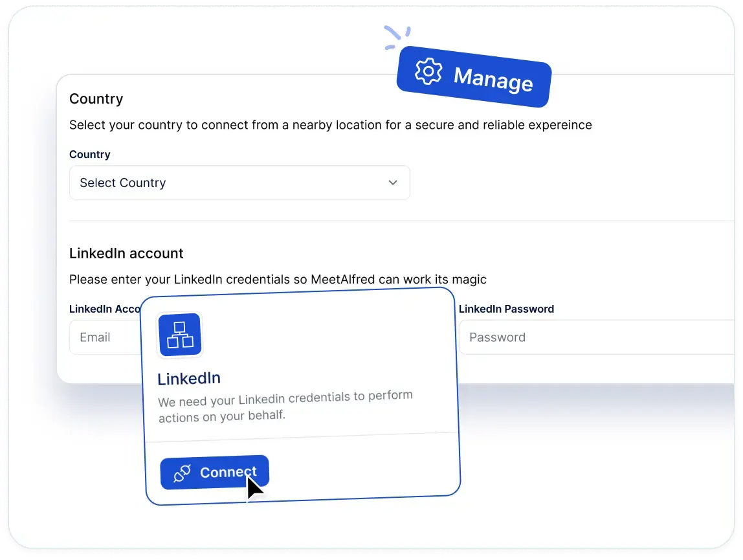Focus the LinkedIn Email input field

pos(105,337)
